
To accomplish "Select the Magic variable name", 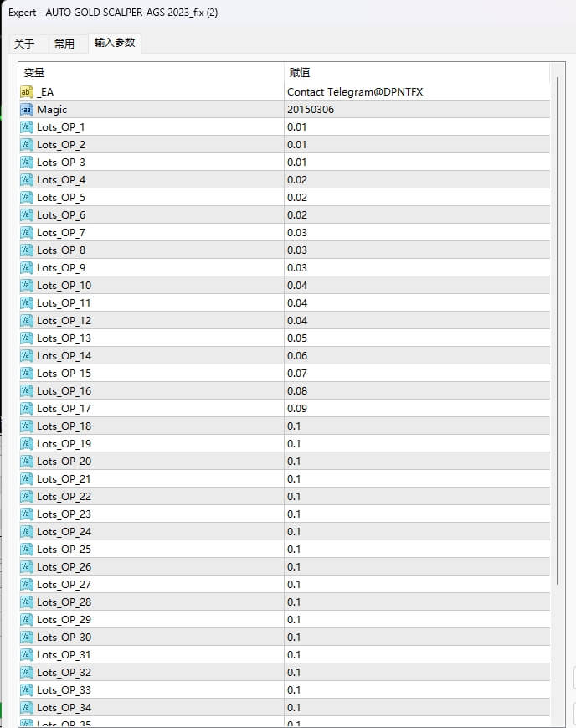I will click(x=52, y=110).
